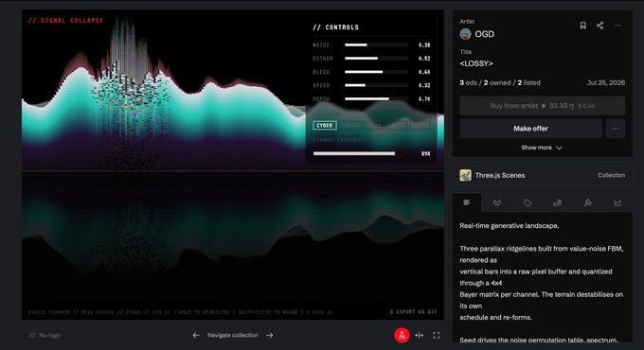
Task: Go to previous item with left arrow
Action: click(196, 335)
